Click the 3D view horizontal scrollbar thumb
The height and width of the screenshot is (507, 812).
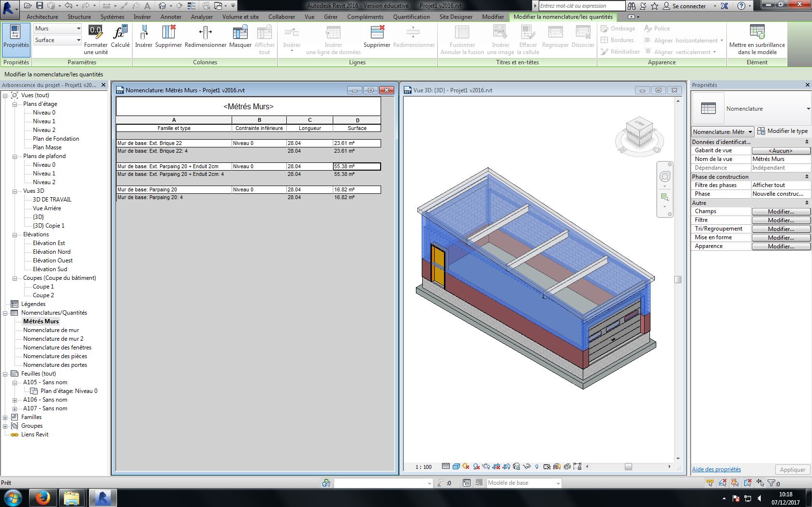coord(628,466)
